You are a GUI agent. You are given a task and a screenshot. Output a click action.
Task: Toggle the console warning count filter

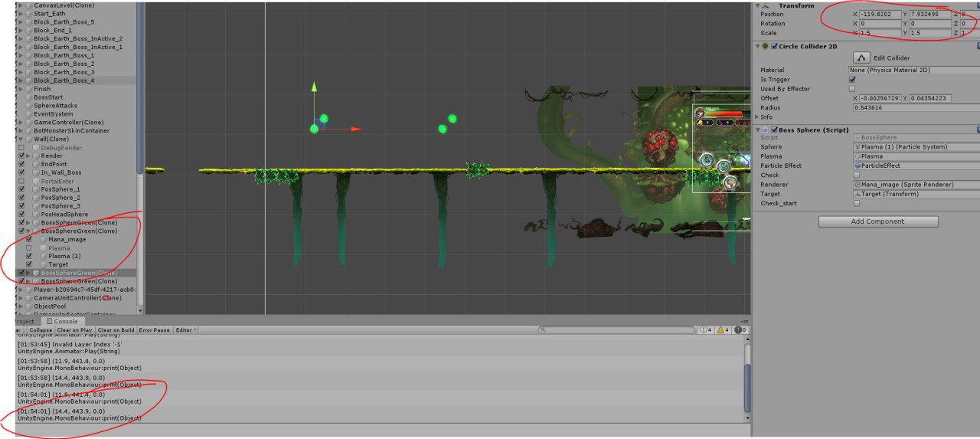724,329
